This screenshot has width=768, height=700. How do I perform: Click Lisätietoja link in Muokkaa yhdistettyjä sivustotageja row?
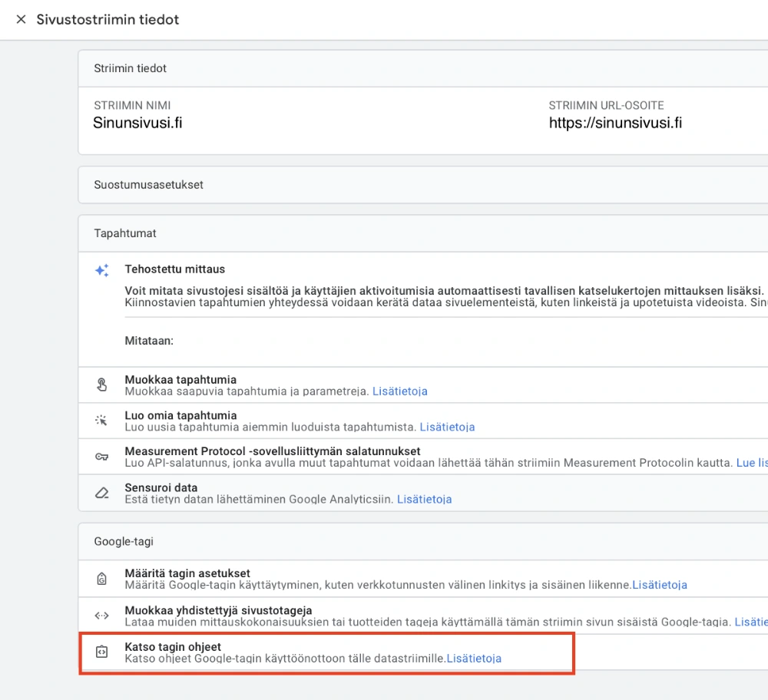751,622
